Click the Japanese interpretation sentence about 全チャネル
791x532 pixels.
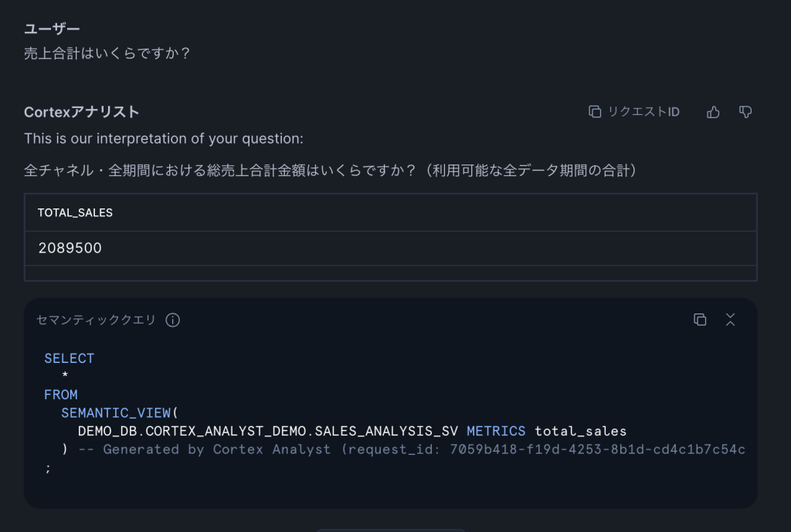point(331,171)
